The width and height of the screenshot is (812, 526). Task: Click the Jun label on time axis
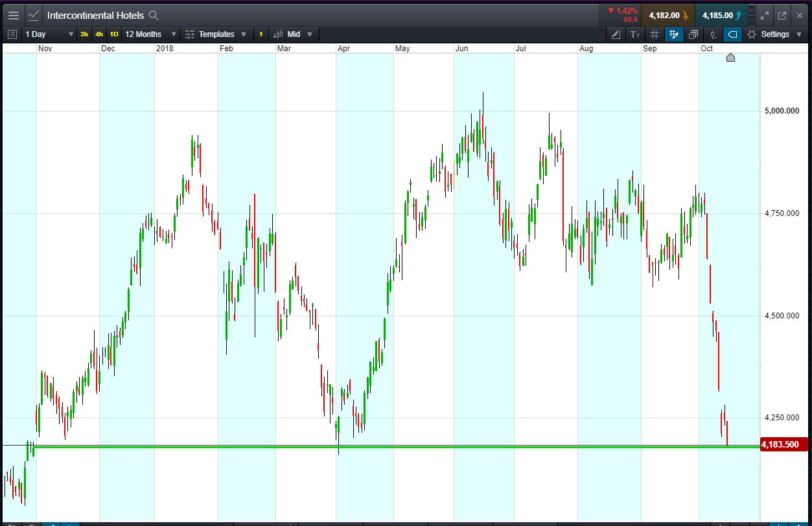(462, 49)
